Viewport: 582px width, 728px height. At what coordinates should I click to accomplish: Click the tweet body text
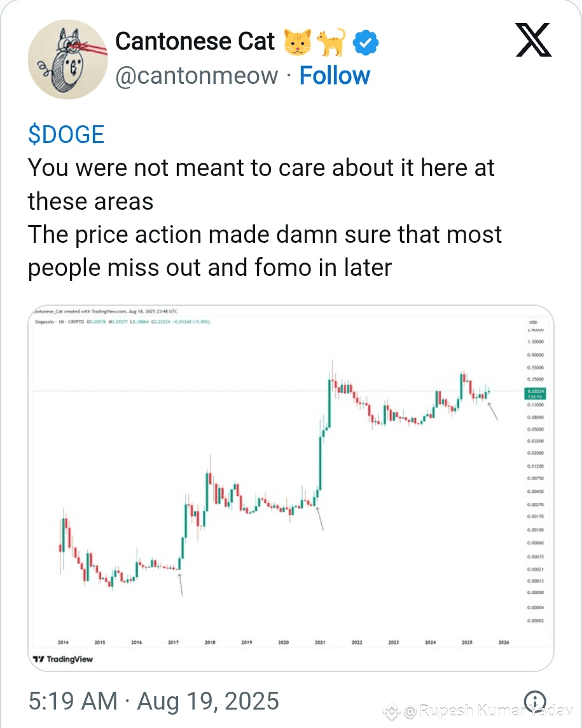click(x=265, y=217)
